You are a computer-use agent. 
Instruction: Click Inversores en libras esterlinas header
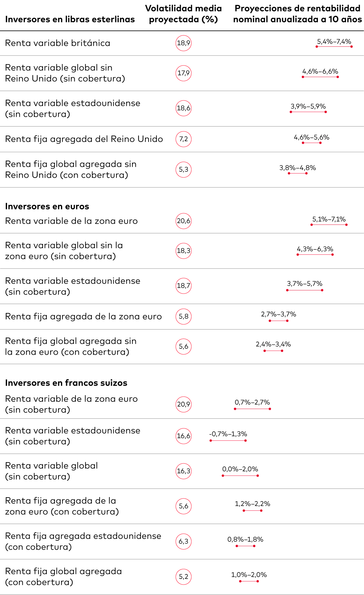click(x=70, y=19)
